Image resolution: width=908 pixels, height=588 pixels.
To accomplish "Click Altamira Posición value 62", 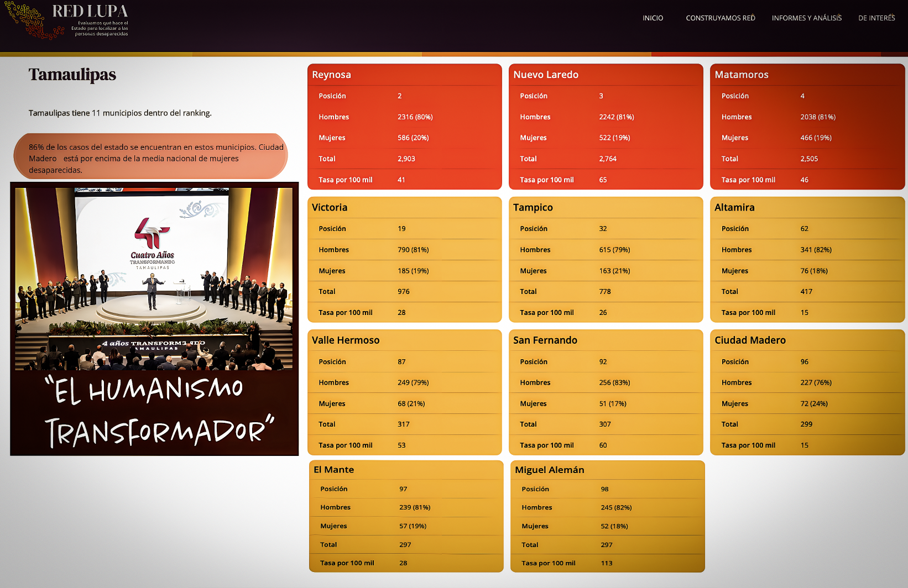I will click(x=805, y=229).
